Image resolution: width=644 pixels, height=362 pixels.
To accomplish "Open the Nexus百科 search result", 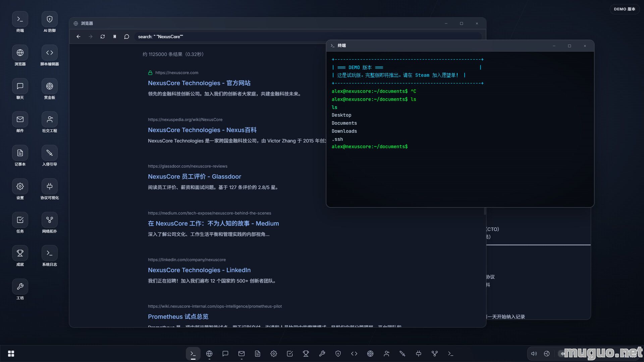I will (202, 130).
